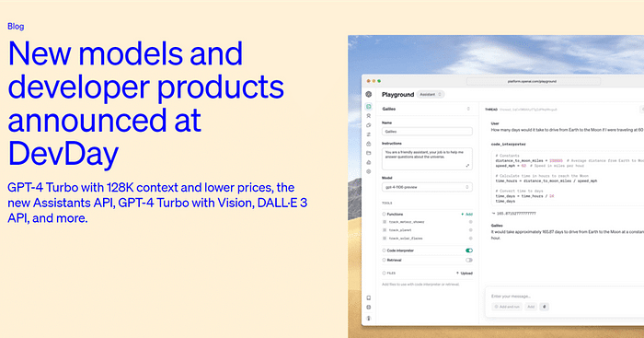Open the Files folder icon in sidebar
644x338 pixels.
(368, 153)
